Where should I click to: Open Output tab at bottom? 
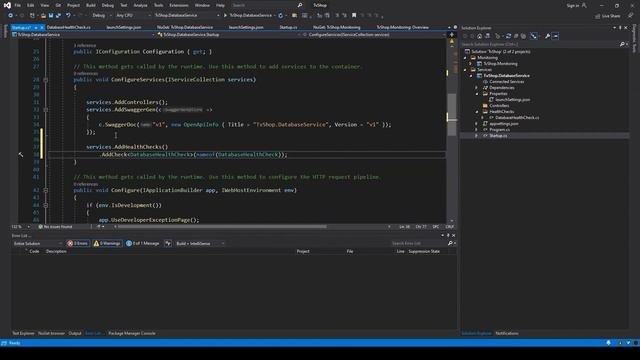(75, 333)
